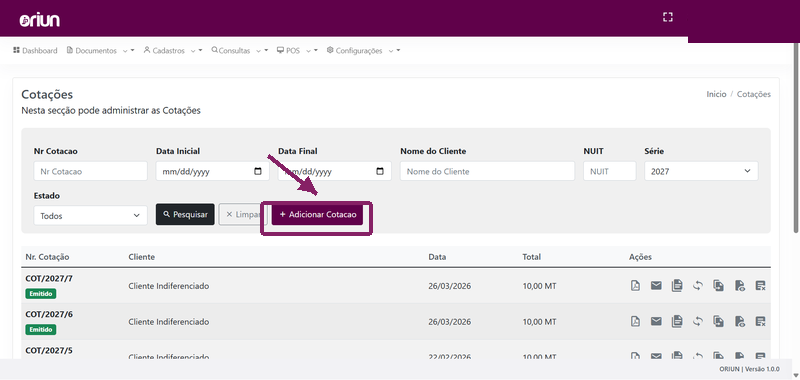
Task: Click Emitido badge under COT/2027/7
Action: pos(41,294)
